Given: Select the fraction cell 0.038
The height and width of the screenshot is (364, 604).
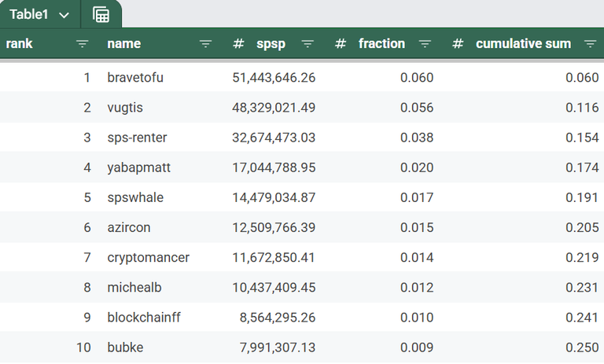Looking at the screenshot, I should (417, 138).
